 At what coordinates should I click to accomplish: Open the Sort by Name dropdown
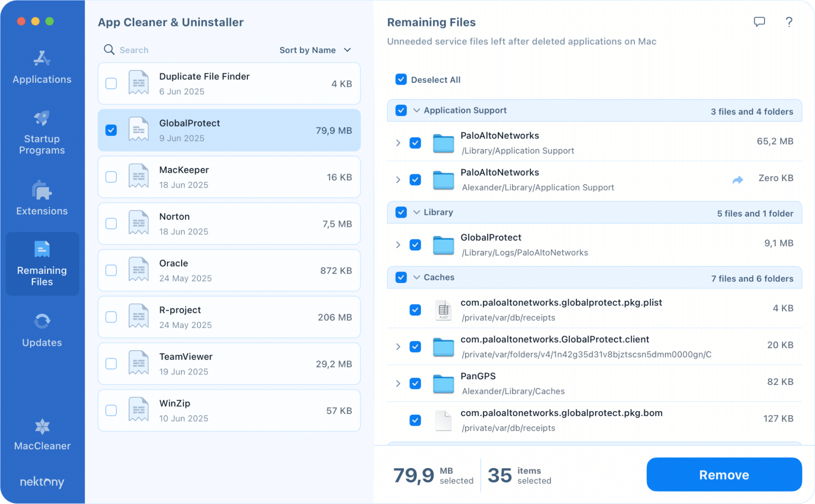[x=315, y=50]
